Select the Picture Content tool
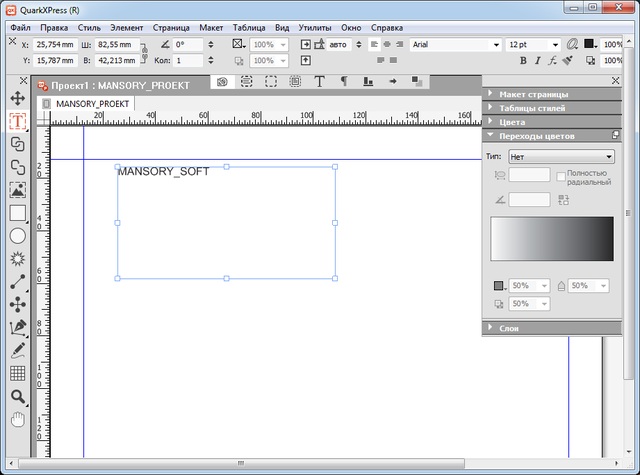This screenshot has height=475, width=640. click(17, 189)
